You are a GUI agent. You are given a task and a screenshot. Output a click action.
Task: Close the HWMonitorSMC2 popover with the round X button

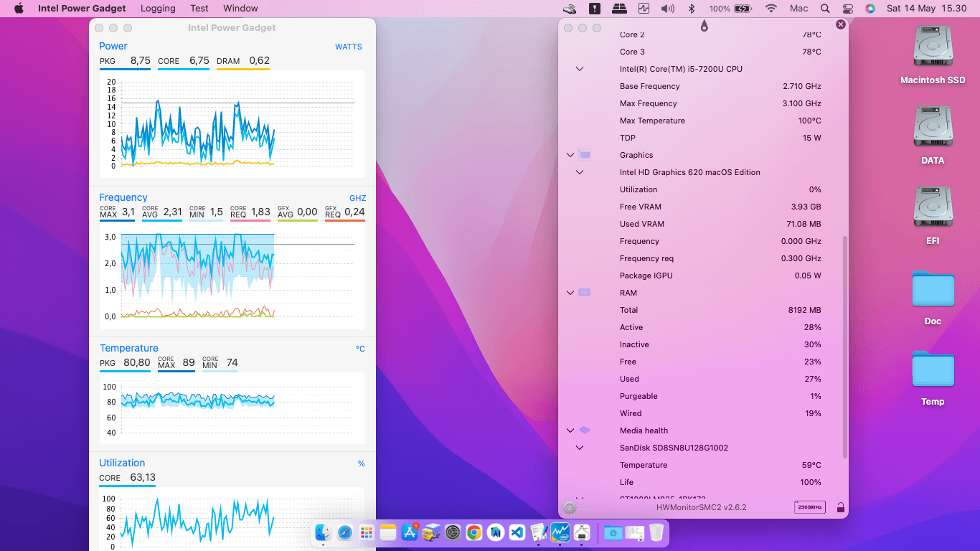click(x=841, y=24)
